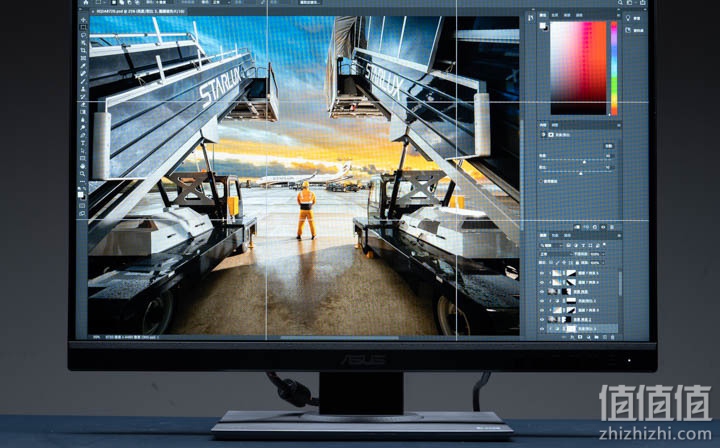Create new group folder icon in Layers
This screenshot has width=720, height=448.
pyautogui.click(x=596, y=337)
